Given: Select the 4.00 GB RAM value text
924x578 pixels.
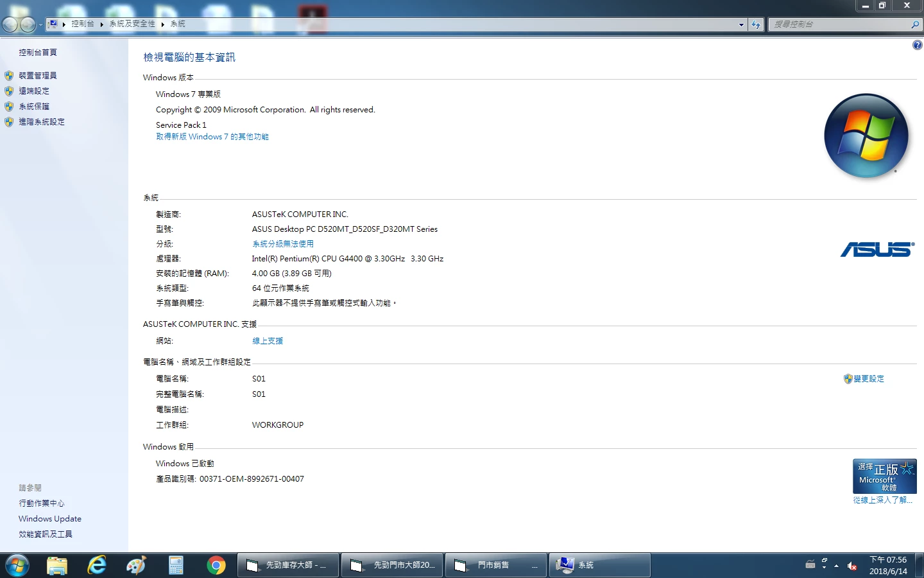Looking at the screenshot, I should point(266,274).
